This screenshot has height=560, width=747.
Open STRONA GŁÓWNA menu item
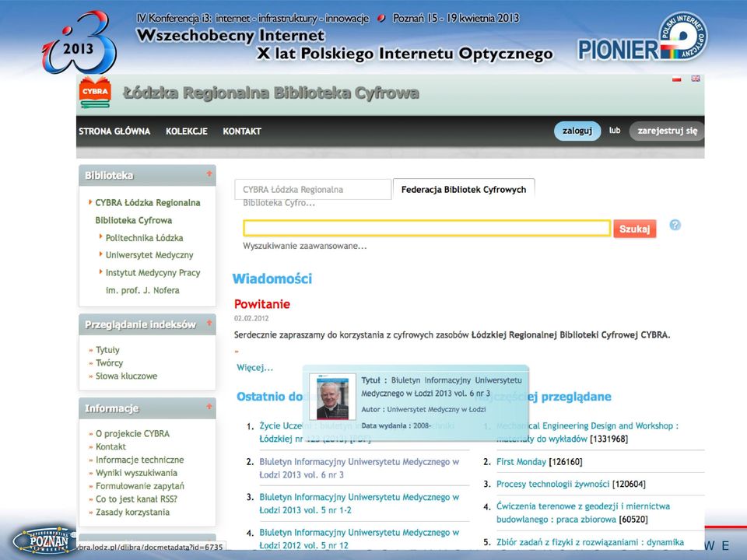click(x=114, y=131)
